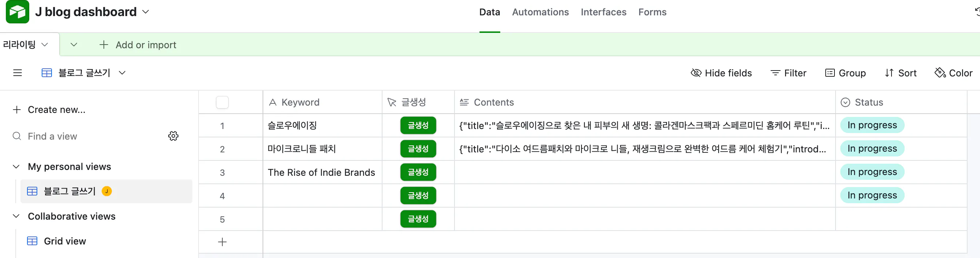The height and width of the screenshot is (258, 980).
Task: Toggle the sidebar hamburger menu icon
Action: point(18,73)
